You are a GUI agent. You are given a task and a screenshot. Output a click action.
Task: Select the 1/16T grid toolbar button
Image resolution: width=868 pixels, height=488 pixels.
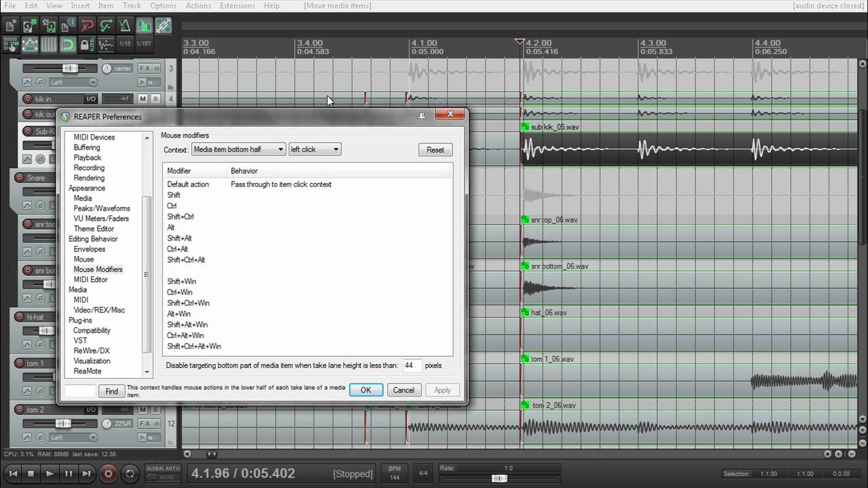click(x=144, y=45)
